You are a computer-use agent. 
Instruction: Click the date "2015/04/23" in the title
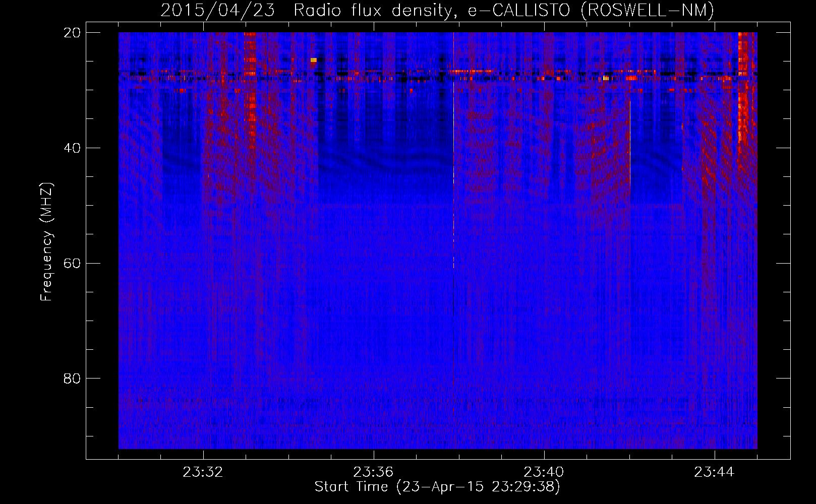tap(218, 10)
